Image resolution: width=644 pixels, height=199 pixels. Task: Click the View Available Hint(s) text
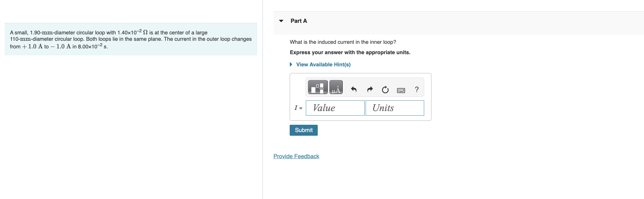pos(324,65)
